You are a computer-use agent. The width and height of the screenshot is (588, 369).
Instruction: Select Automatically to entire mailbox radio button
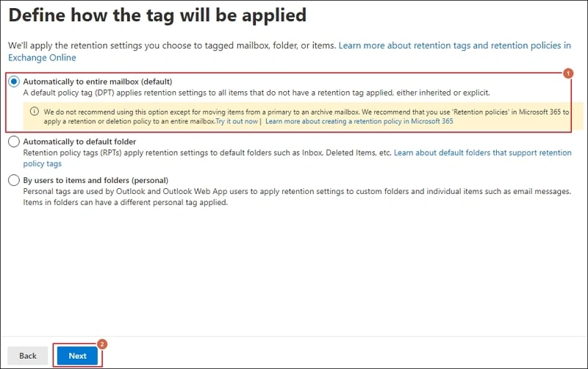click(x=14, y=82)
